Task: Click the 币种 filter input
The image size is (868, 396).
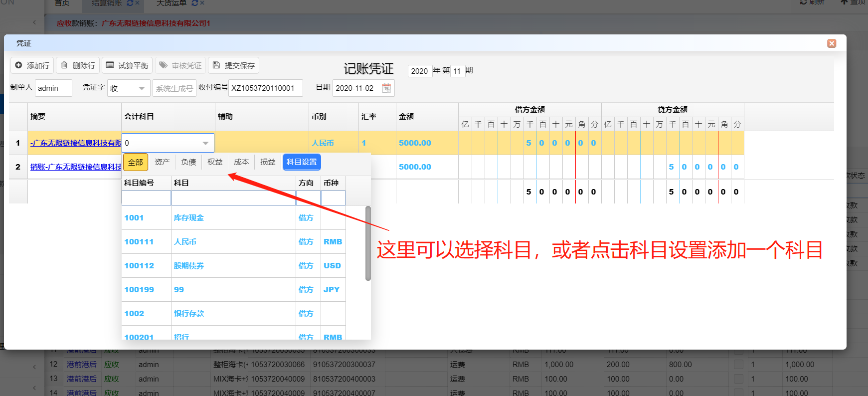Action: tap(333, 198)
